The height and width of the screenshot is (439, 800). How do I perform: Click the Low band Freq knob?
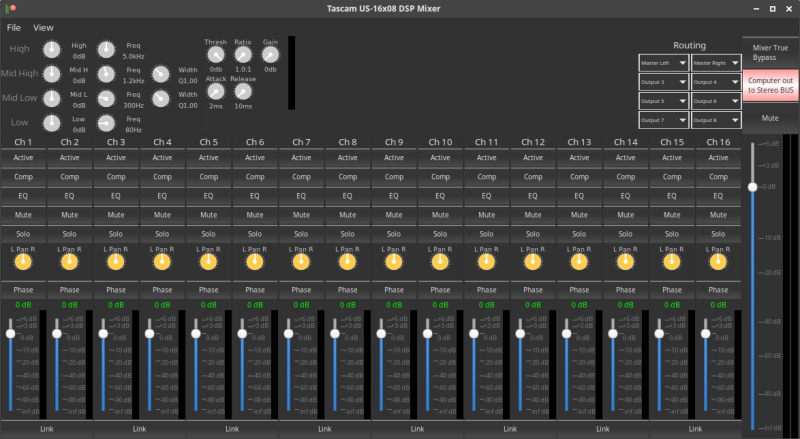click(106, 123)
